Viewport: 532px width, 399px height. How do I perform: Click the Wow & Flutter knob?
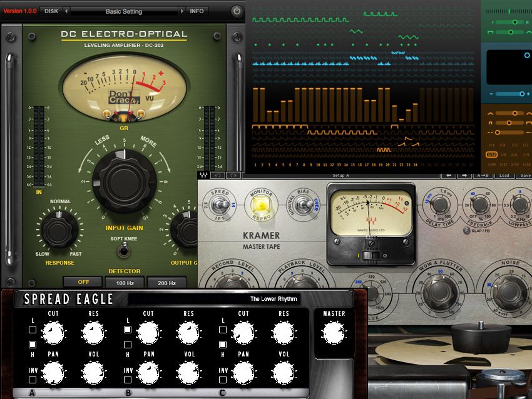tap(440, 292)
